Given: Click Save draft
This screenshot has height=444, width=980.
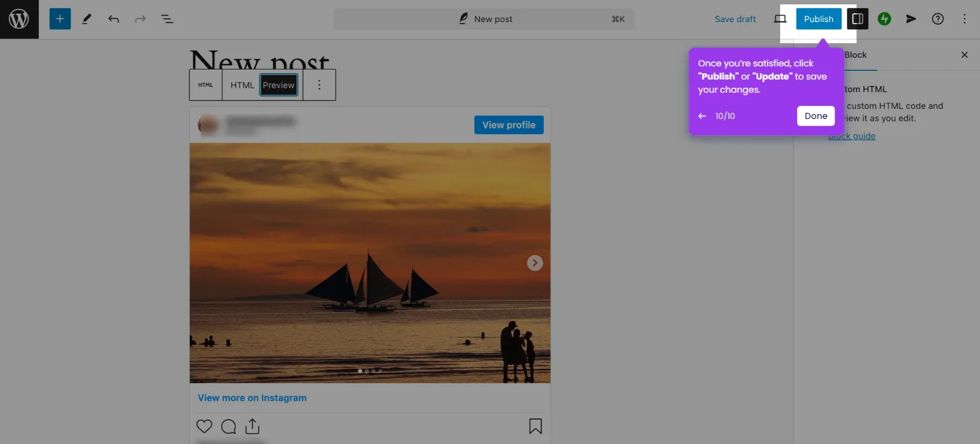Looking at the screenshot, I should tap(735, 19).
